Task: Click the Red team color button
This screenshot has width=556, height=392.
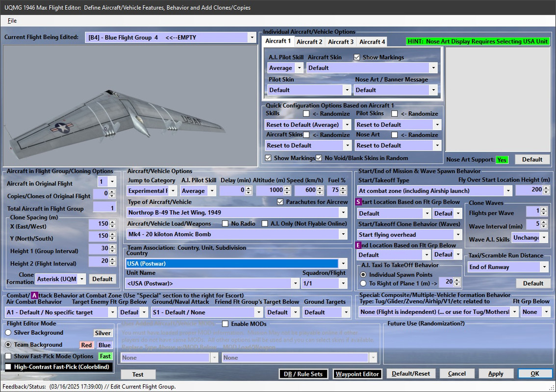Action: (x=86, y=345)
